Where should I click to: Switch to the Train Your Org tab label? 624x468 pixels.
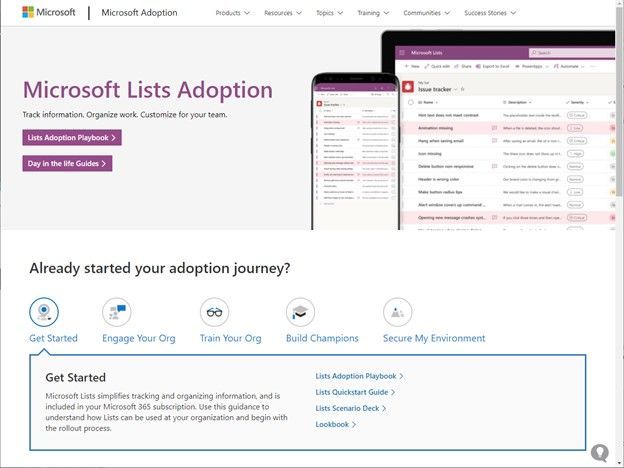click(x=230, y=338)
